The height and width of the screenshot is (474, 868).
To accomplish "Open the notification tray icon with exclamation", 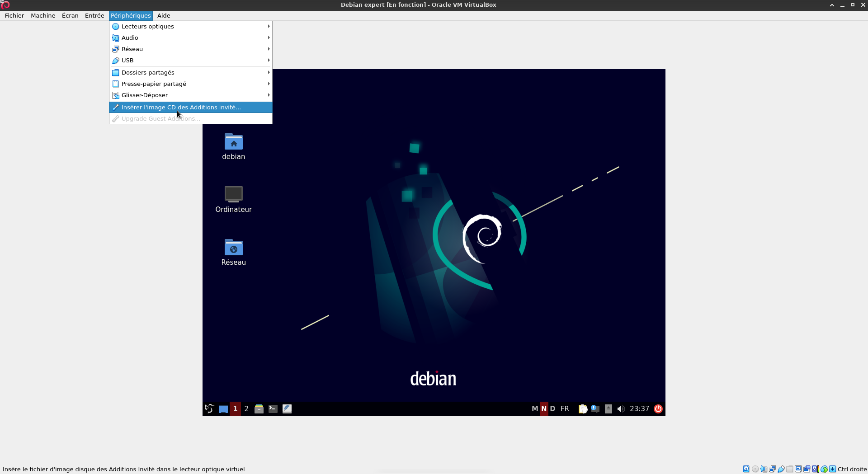I will tap(595, 409).
